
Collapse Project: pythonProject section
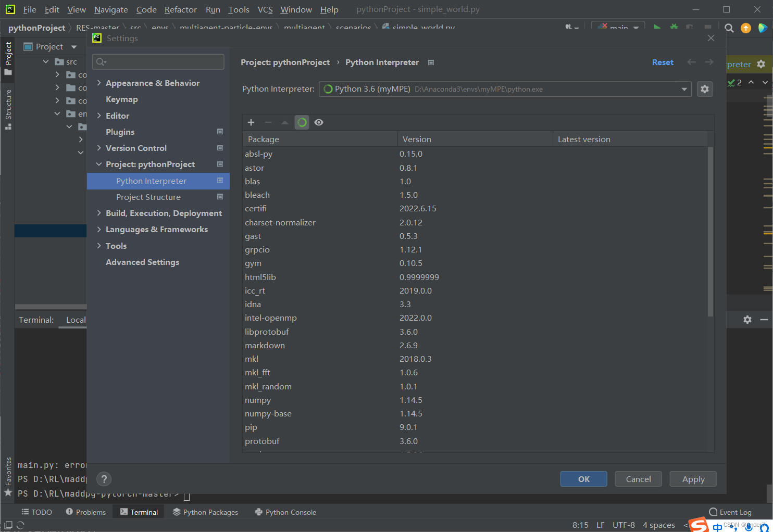(x=99, y=164)
